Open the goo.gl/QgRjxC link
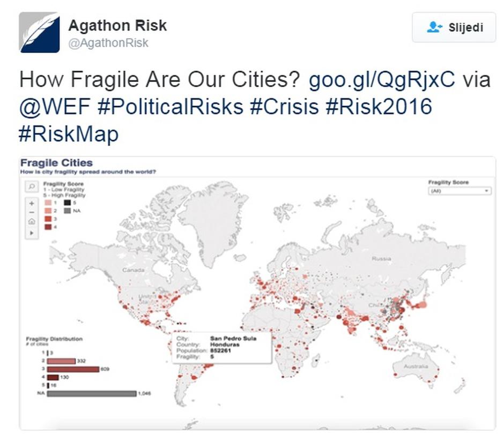 pos(382,79)
